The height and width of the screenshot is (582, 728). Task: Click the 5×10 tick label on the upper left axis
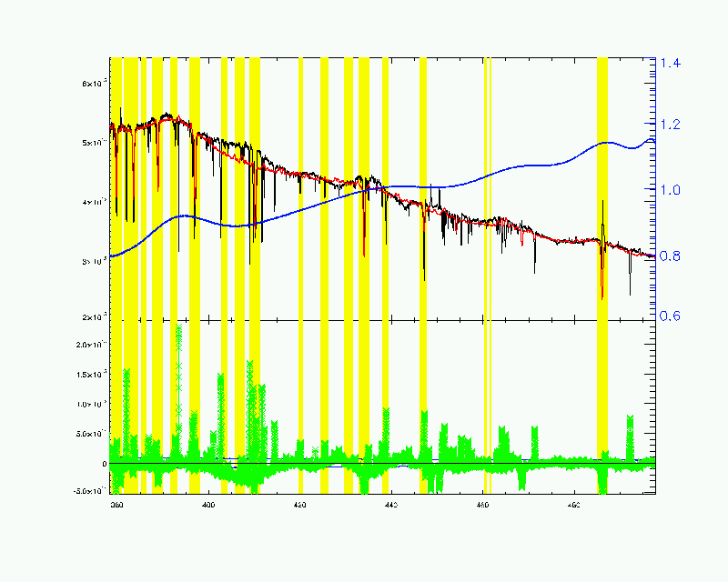[x=95, y=143]
